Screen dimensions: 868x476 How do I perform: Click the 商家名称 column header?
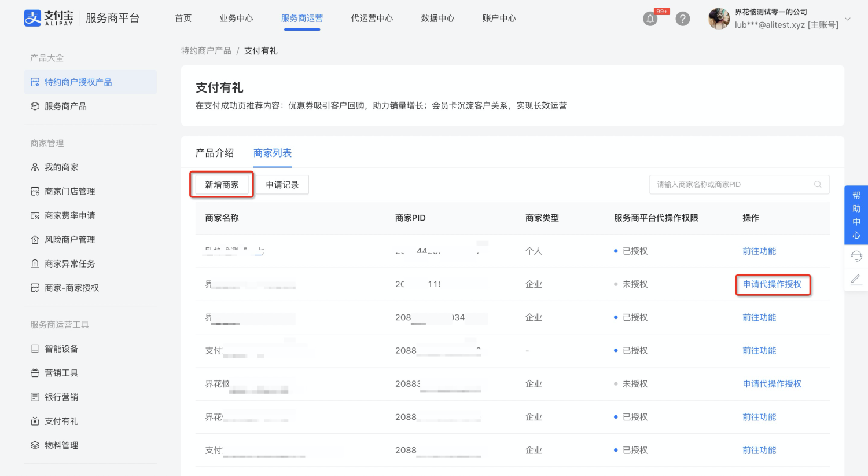tap(222, 218)
